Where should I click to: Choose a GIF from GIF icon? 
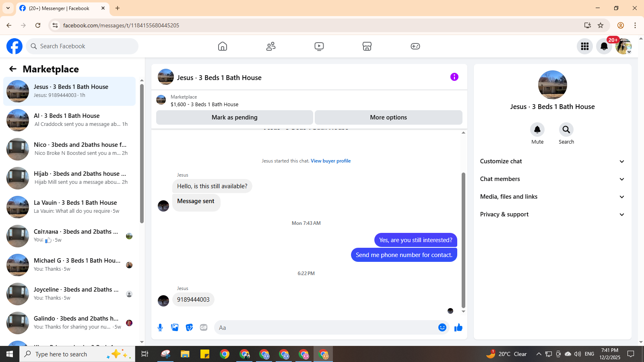point(204,327)
